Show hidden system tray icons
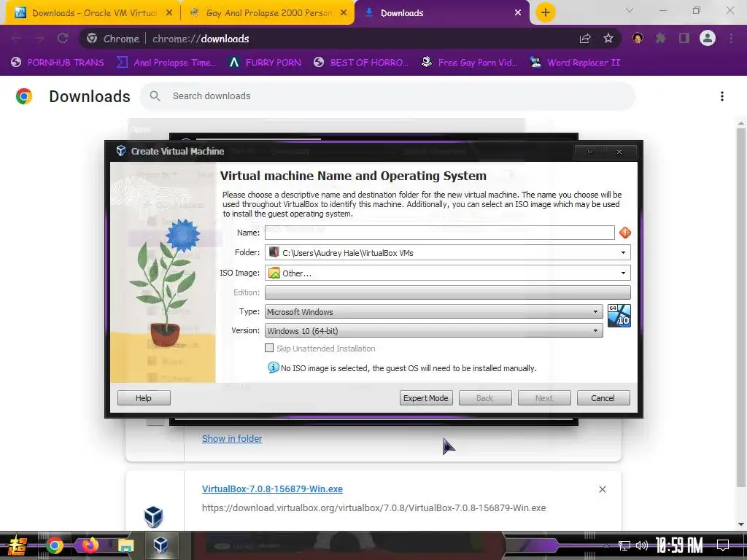This screenshot has height=560, width=747. point(606,545)
